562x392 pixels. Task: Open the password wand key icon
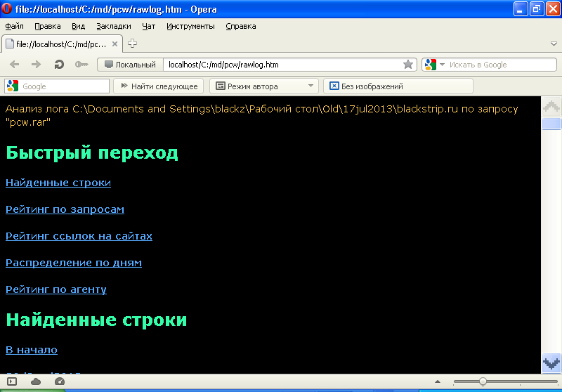pos(81,65)
